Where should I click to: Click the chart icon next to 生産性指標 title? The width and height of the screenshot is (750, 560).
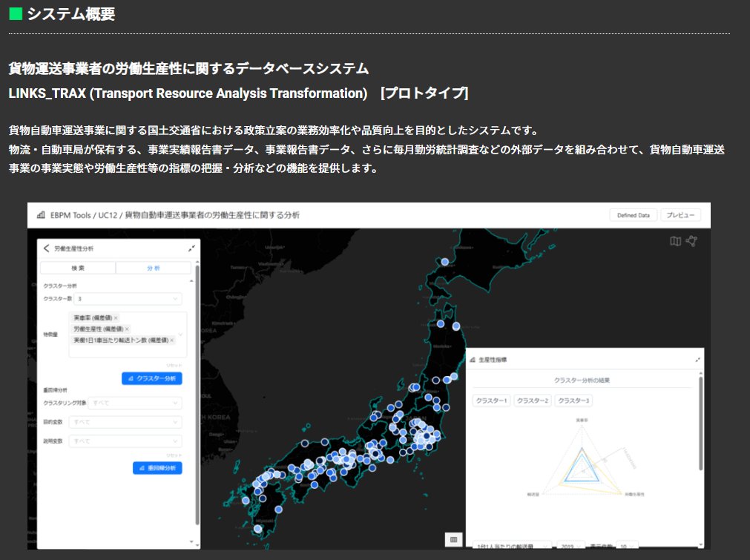[x=473, y=360]
